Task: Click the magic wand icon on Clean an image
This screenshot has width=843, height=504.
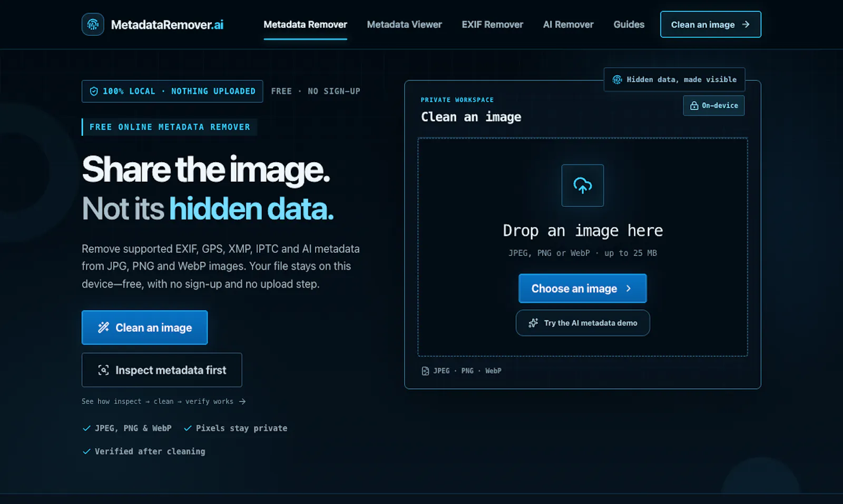Action: pyautogui.click(x=103, y=328)
